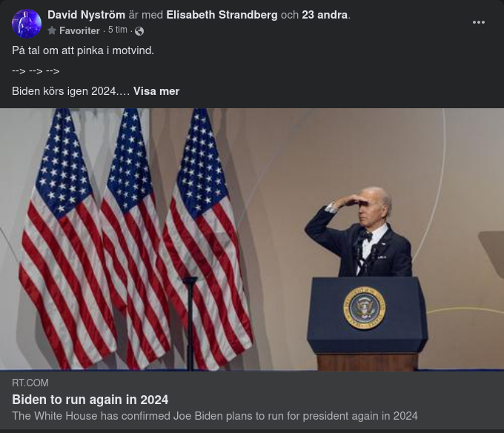Click the Favoriter star icon
Viewport: 504px width, 433px height.
(x=52, y=30)
